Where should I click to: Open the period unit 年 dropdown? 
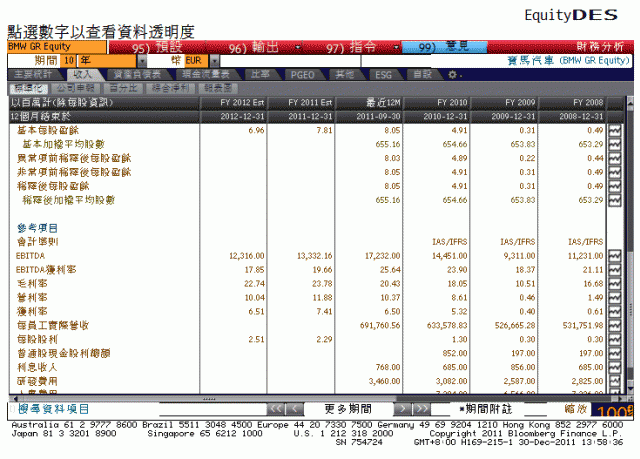[x=142, y=61]
